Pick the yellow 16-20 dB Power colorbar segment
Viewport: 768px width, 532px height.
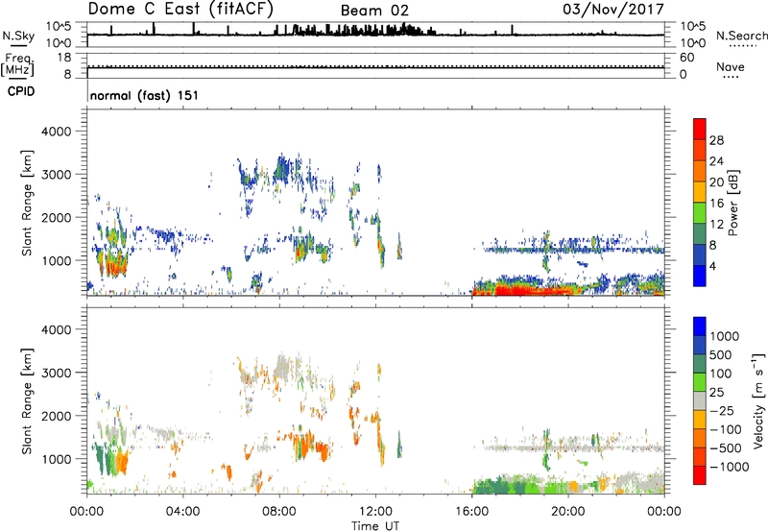[700, 192]
